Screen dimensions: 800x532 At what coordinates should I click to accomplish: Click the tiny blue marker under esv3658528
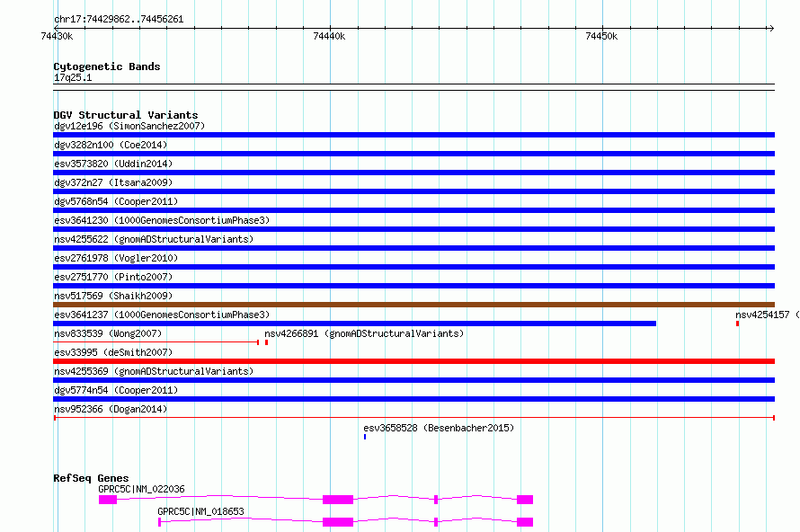(365, 437)
